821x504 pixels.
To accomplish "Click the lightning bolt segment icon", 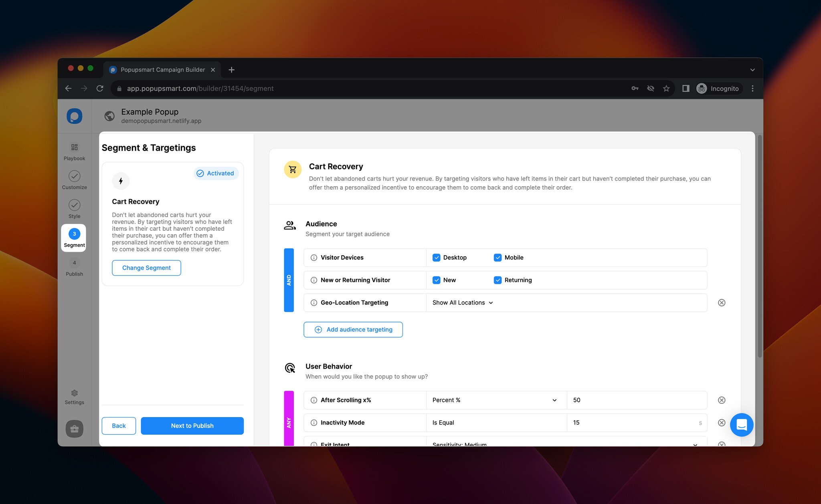I will pos(121,181).
